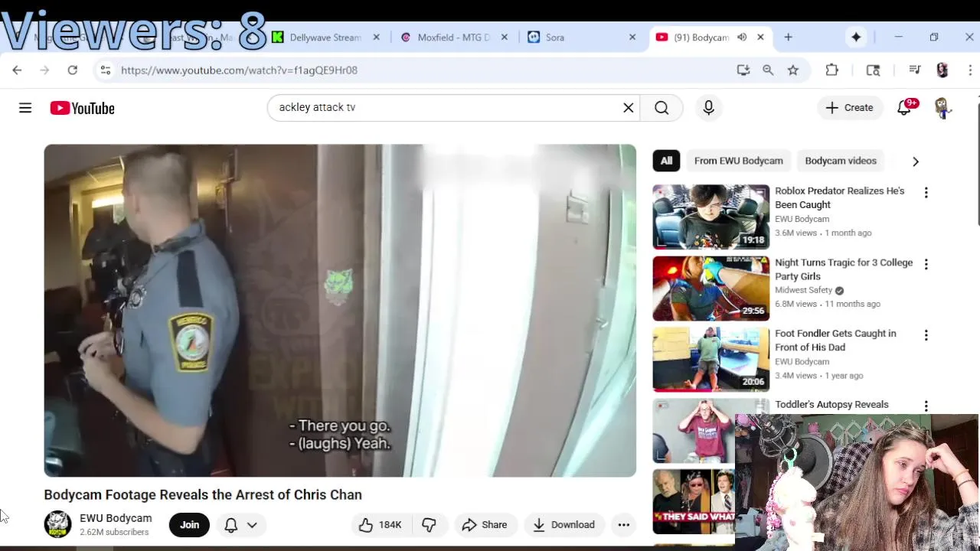Open more actions for Night Turns Tragic video
Viewport: 980px width, 551px height.
click(926, 264)
